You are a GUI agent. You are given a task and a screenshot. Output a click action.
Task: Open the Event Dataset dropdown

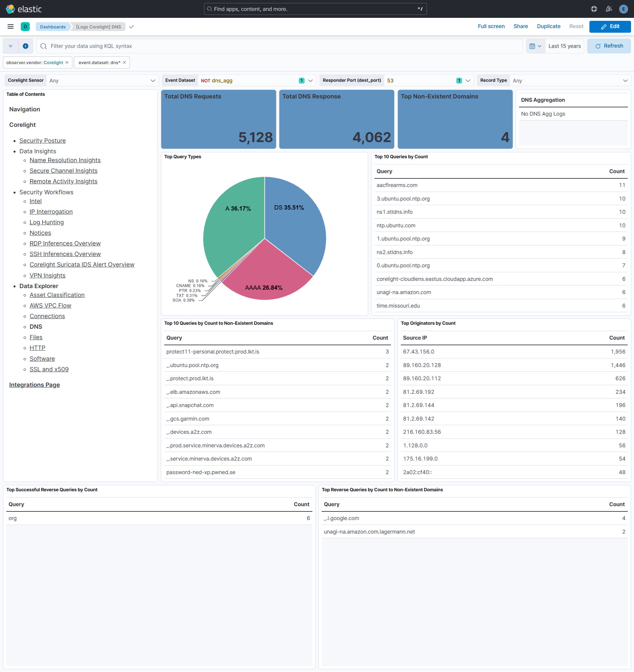257,81
